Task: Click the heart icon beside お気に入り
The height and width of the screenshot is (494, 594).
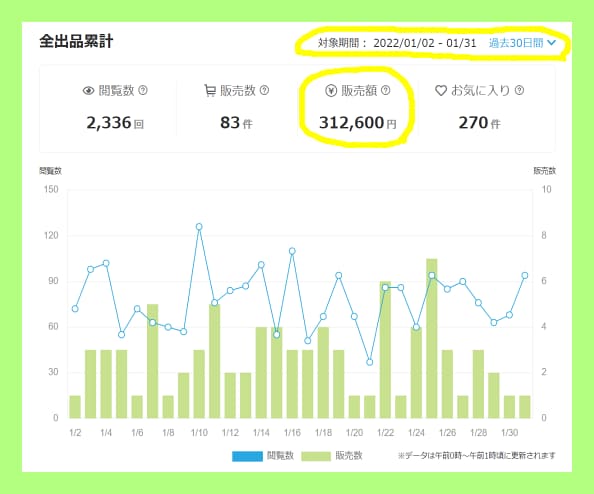Action: pos(441,91)
